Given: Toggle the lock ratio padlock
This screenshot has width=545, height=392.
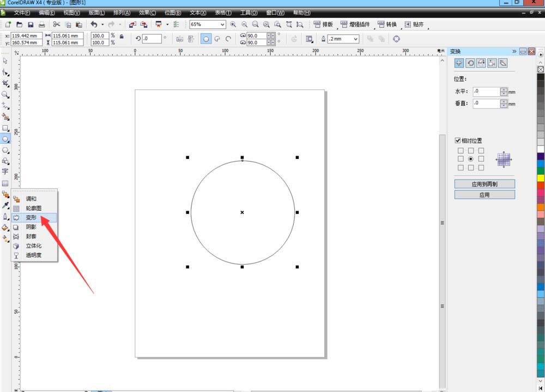Looking at the screenshot, I should [122, 36].
